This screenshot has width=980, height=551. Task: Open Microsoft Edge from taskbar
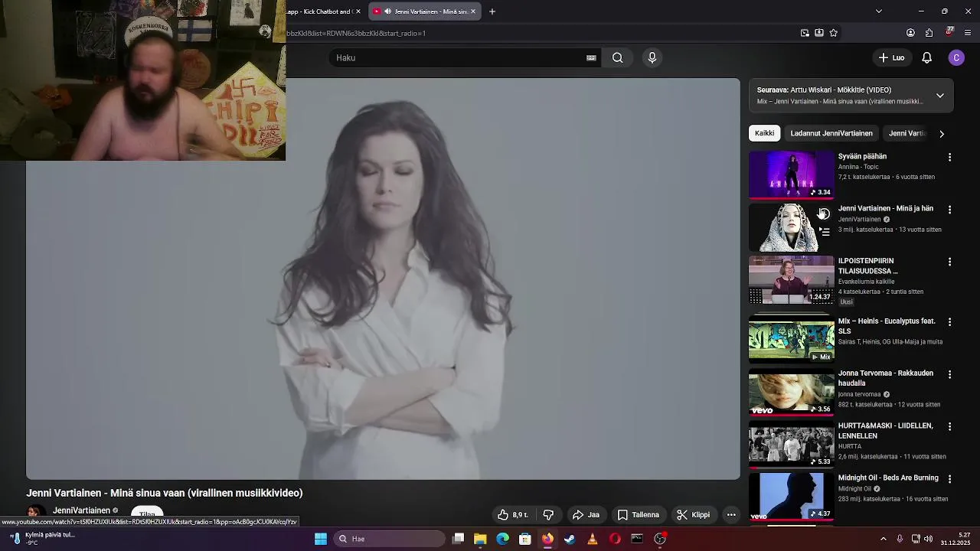click(502, 539)
